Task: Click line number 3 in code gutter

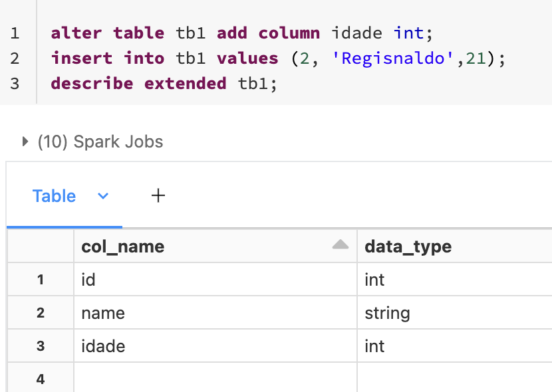Action: [x=15, y=84]
